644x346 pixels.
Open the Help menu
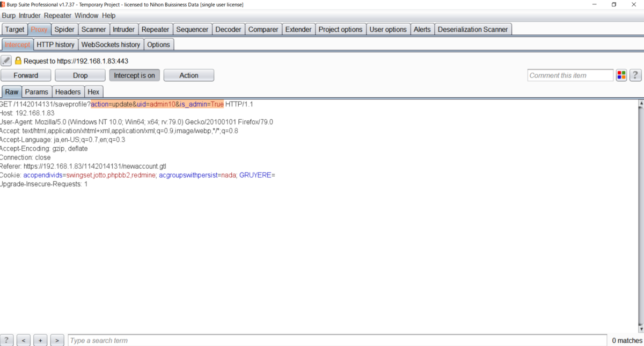pos(108,16)
